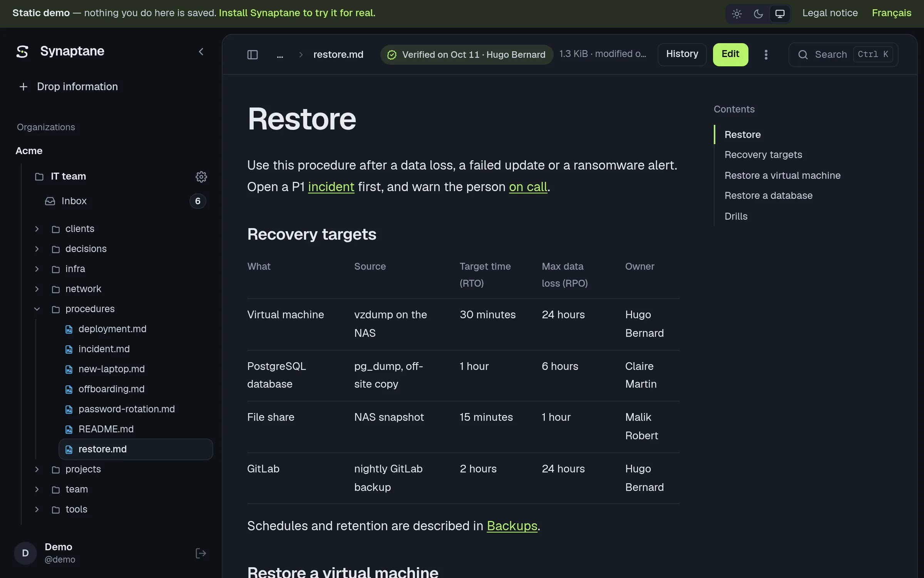Expand the clients folder chevron
924x578 pixels.
pos(37,229)
